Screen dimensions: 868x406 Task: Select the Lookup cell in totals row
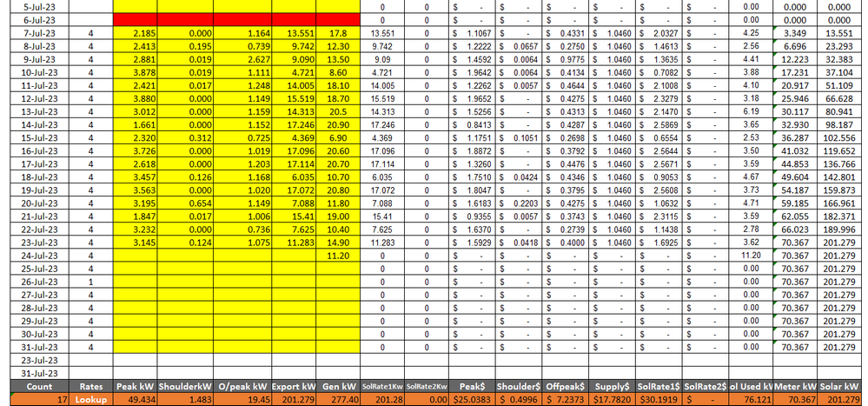(x=91, y=399)
